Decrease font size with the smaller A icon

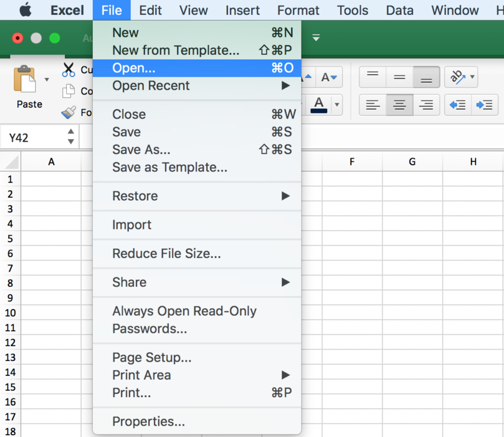[x=329, y=77]
